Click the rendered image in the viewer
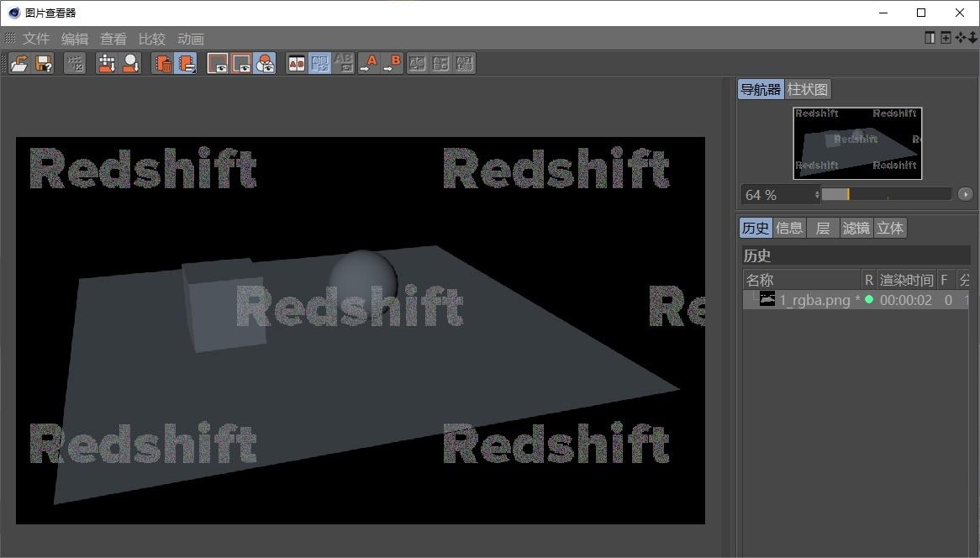Image resolution: width=980 pixels, height=558 pixels. [x=361, y=330]
